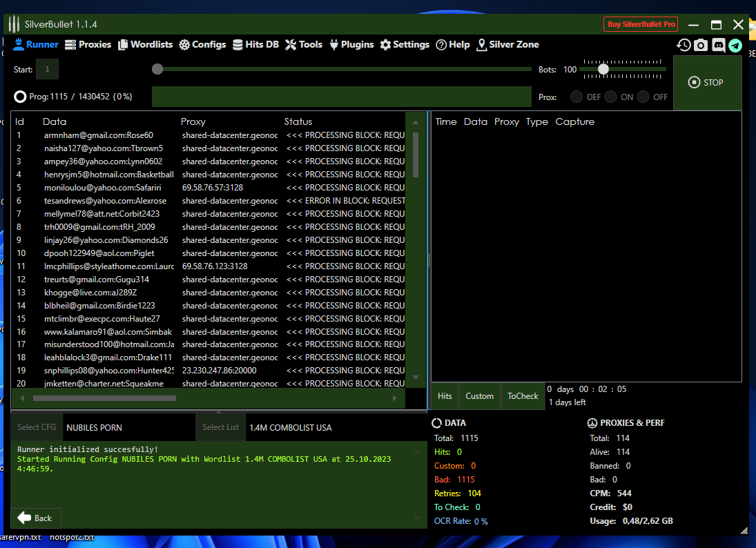This screenshot has height=548, width=756.
Task: Click the data list scroll-down arrow
Action: [416, 378]
